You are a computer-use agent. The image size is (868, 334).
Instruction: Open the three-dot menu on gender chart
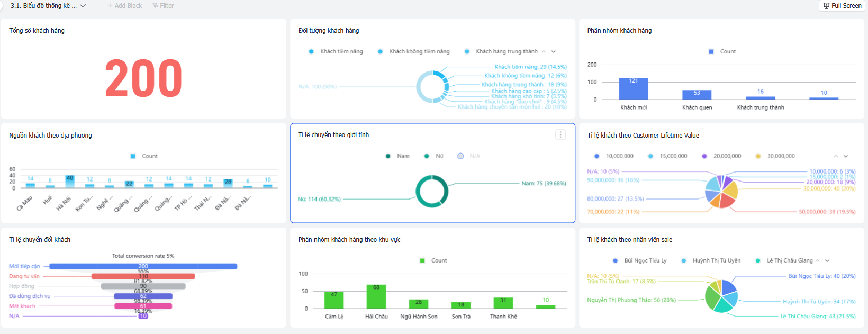point(560,135)
